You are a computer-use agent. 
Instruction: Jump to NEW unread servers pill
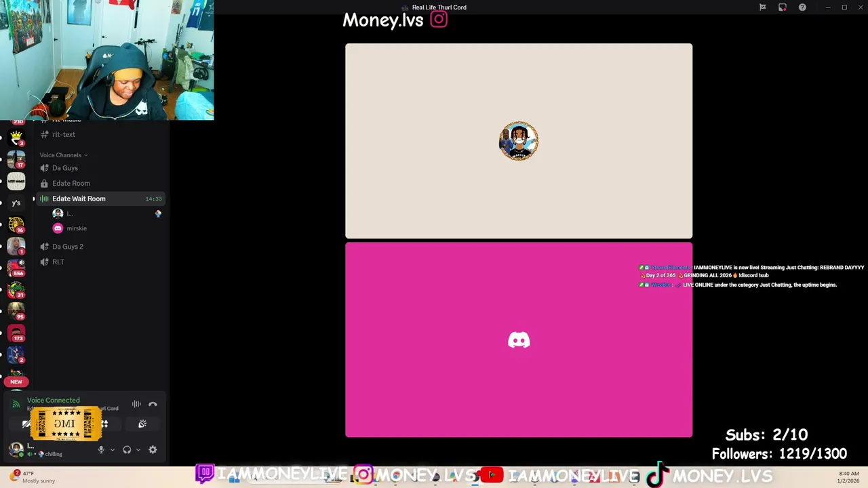pos(16,382)
